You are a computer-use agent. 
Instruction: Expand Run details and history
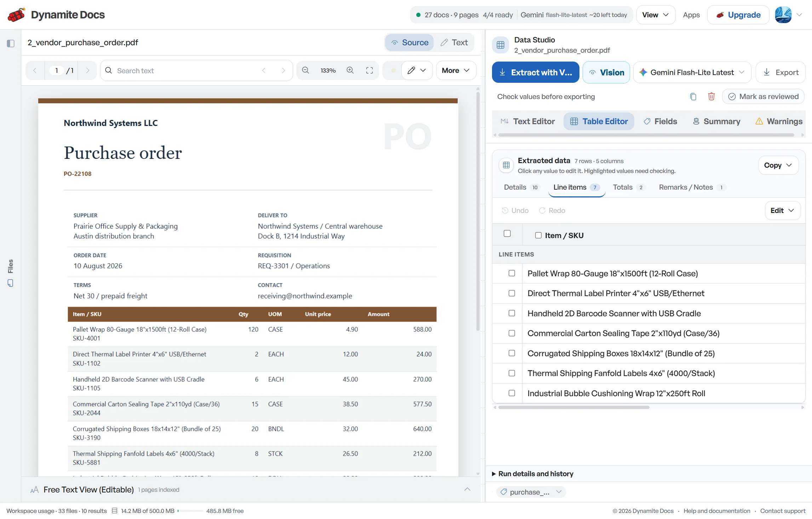click(533, 474)
